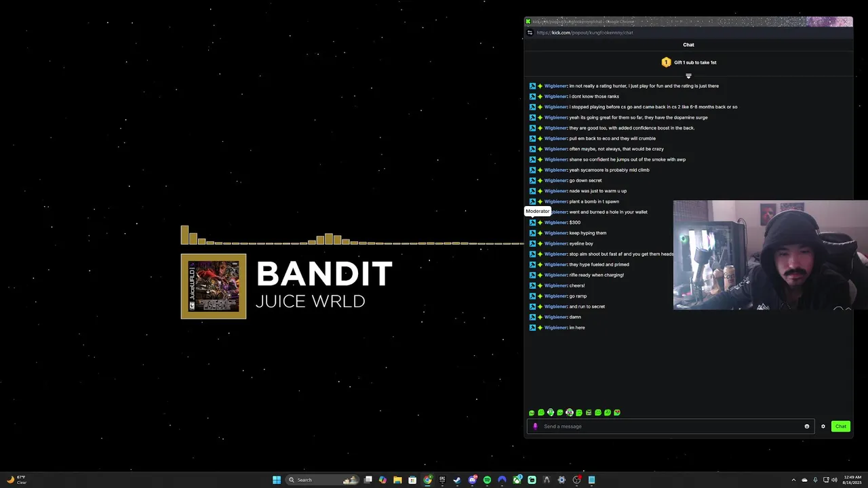868x488 pixels.
Task: Open Epic Games Launcher from taskbar
Action: coord(442,480)
